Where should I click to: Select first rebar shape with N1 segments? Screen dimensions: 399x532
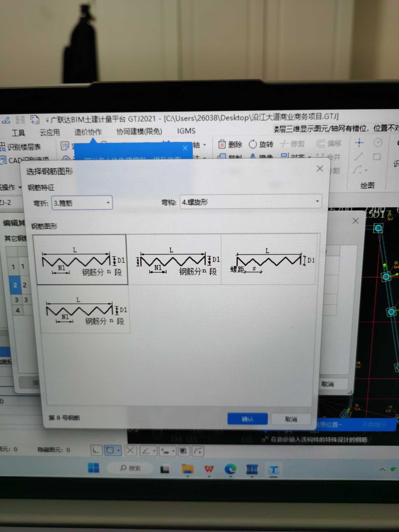click(80, 259)
